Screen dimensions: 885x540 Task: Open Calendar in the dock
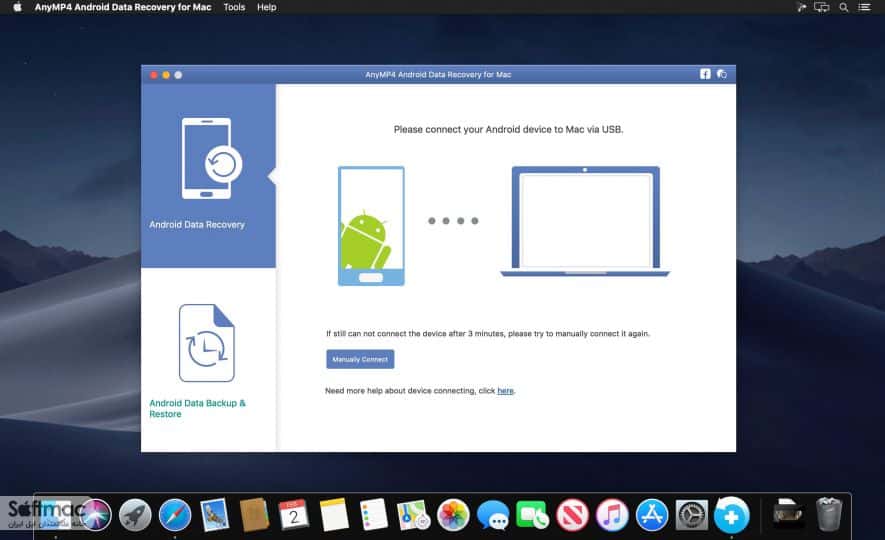[293, 515]
